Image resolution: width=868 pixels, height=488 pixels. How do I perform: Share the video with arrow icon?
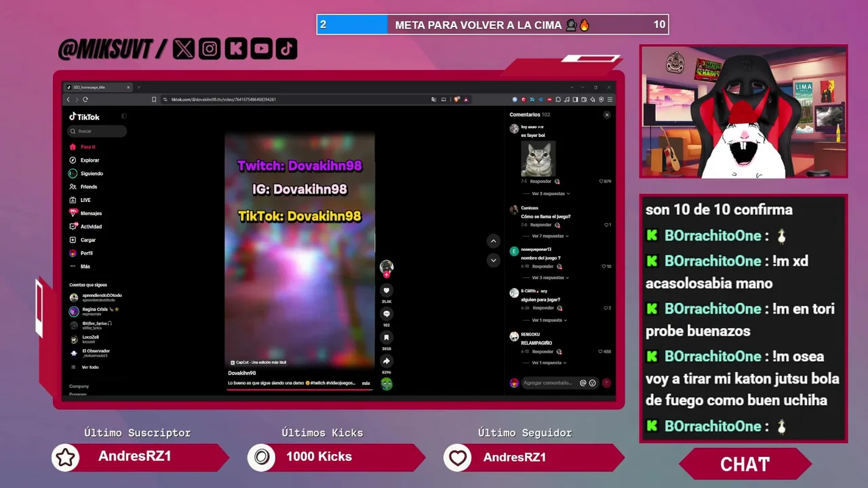[x=387, y=361]
